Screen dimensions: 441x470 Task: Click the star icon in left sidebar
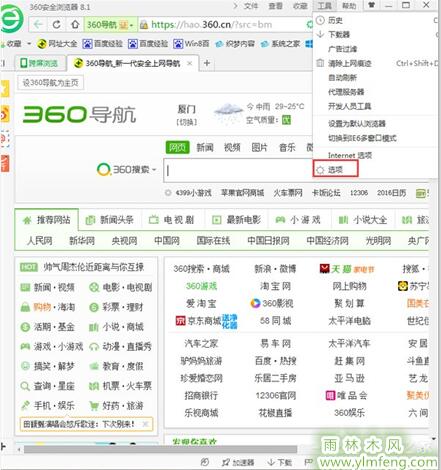pyautogui.click(x=5, y=88)
